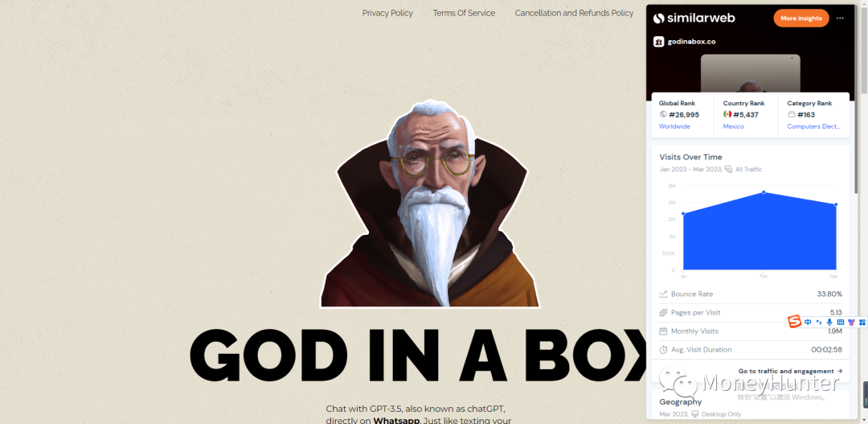Click the Sogou input method S logo
This screenshot has height=424, width=868.
(794, 322)
